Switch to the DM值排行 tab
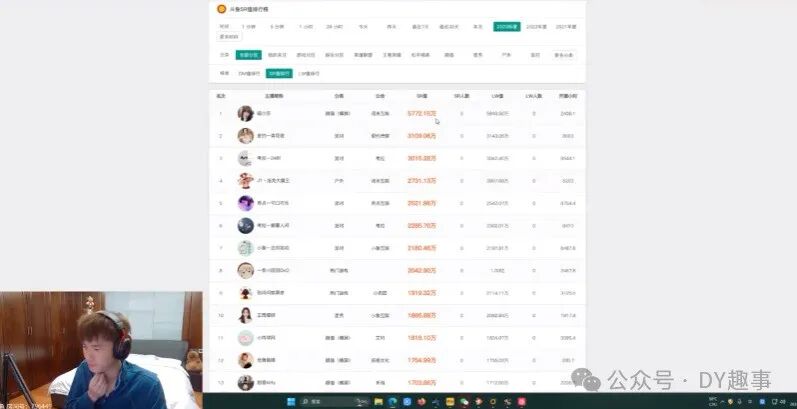Image resolution: width=797 pixels, height=409 pixels. pos(249,73)
